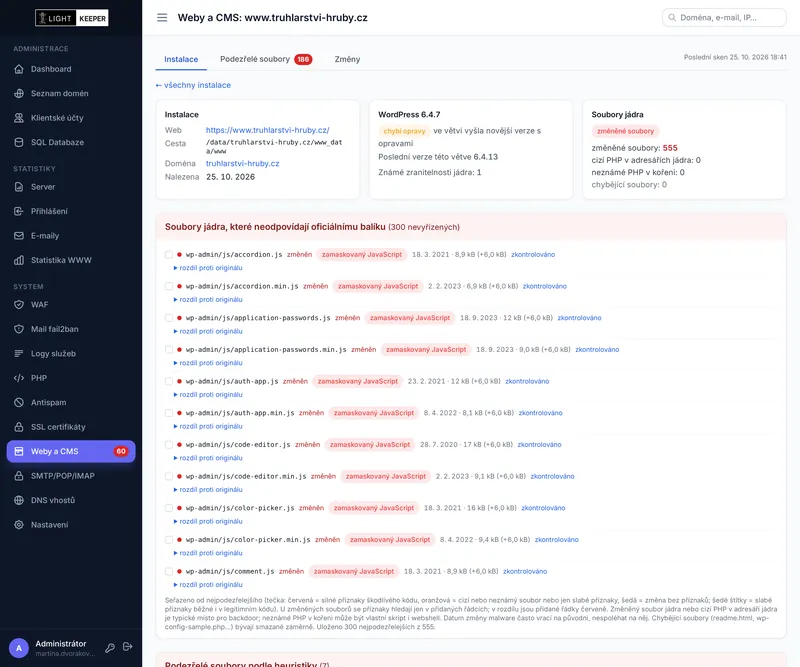Check the code-editor.js file checkbox
Screen dimensions: 800x667
tap(169, 444)
